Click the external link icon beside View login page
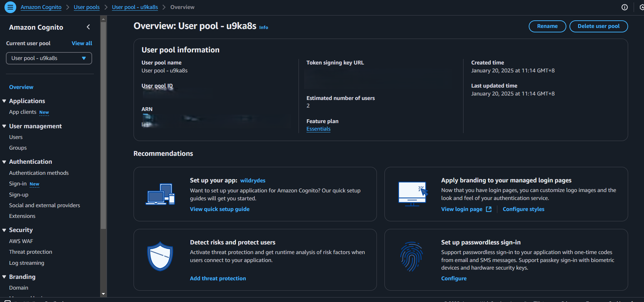Image resolution: width=644 pixels, height=302 pixels. click(489, 209)
